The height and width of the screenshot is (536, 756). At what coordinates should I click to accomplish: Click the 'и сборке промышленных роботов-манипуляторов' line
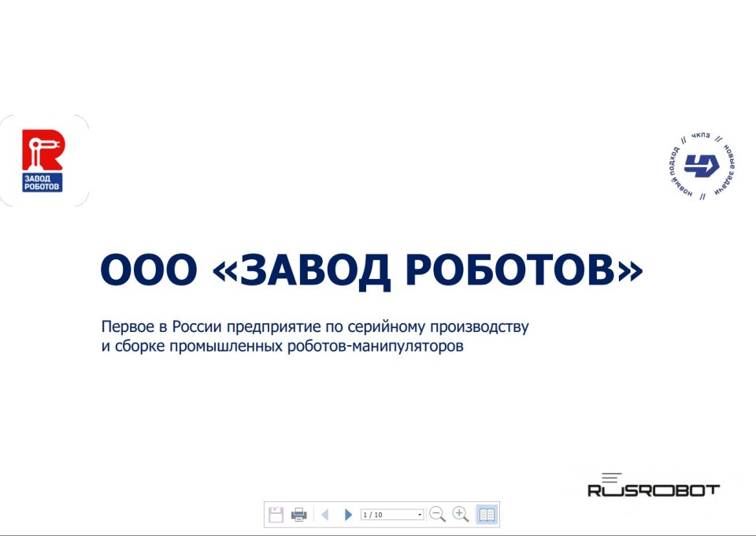(x=283, y=347)
